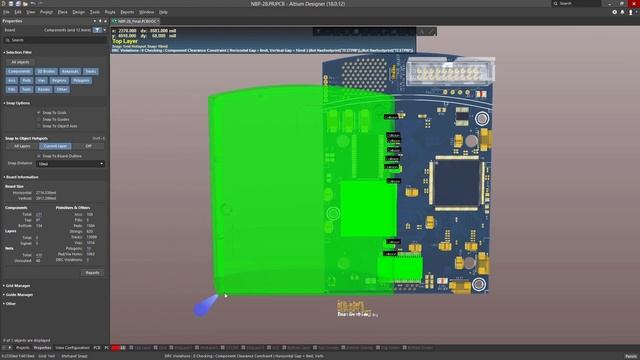Toggle the Rooms selection filter

(44, 89)
